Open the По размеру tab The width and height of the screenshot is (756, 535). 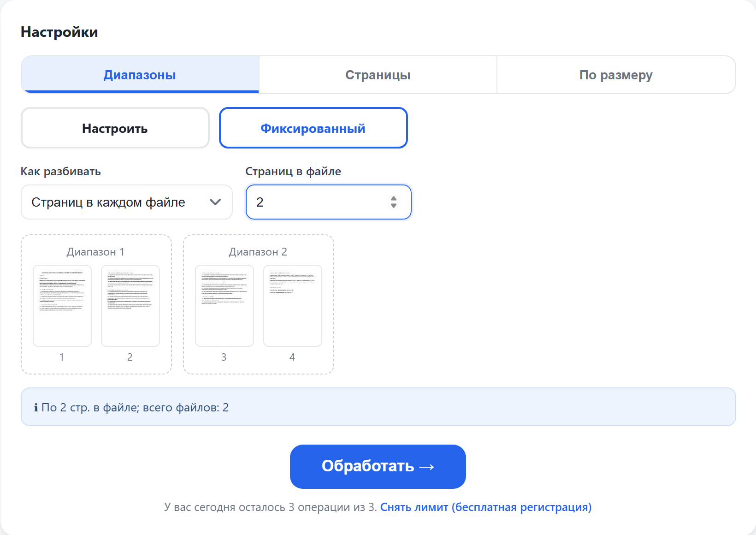(x=616, y=75)
